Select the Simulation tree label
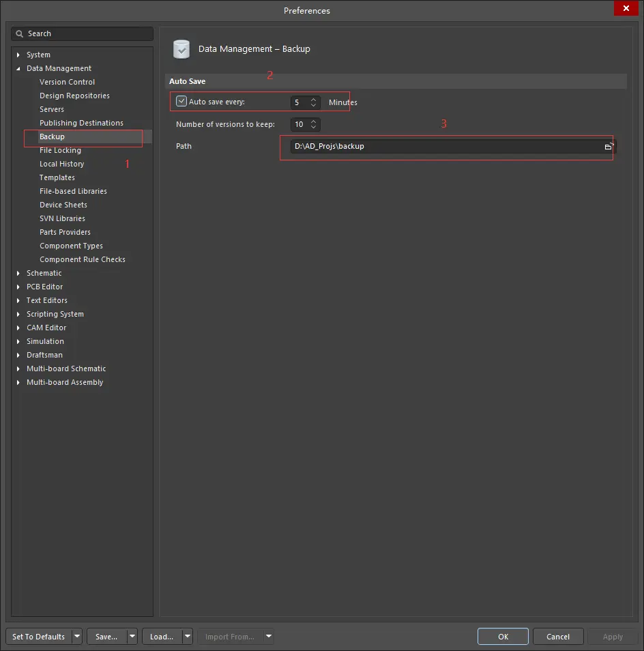Viewport: 644px width, 651px height. [45, 342]
